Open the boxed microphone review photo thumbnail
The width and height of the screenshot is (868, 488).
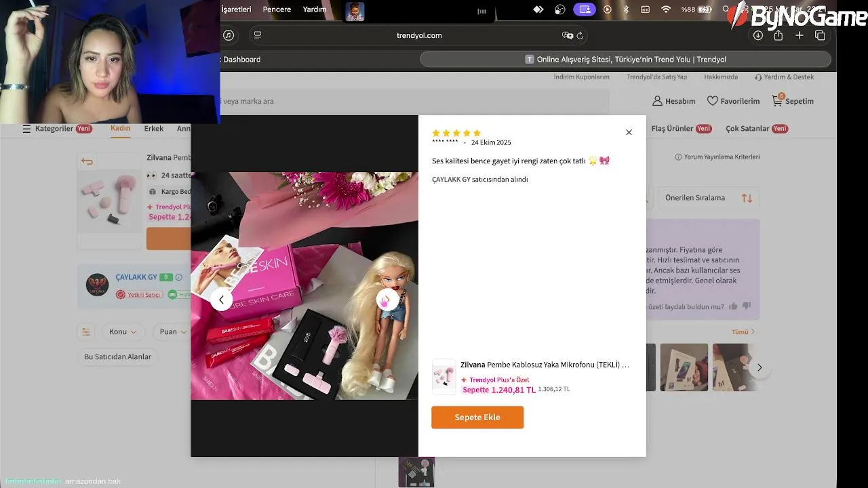[x=684, y=367]
